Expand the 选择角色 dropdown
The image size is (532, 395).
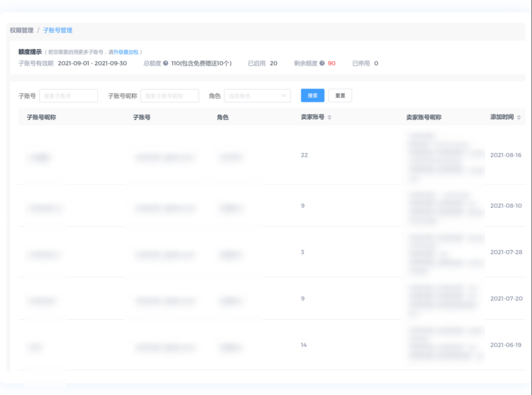257,96
